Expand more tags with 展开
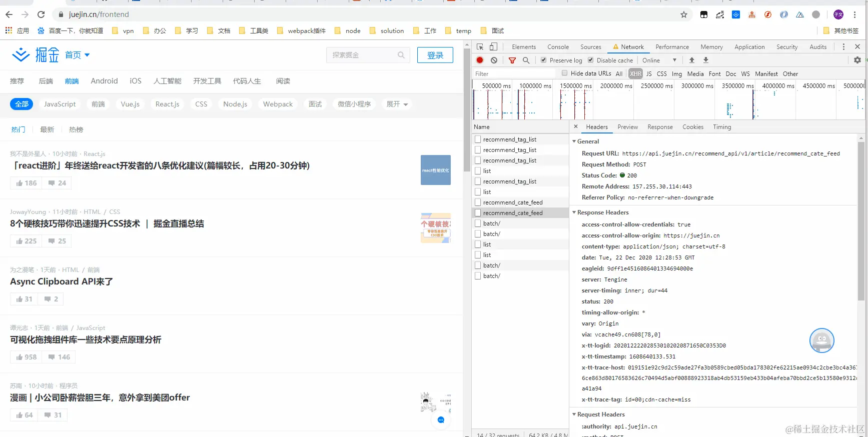This screenshot has width=868, height=437. 397,104
